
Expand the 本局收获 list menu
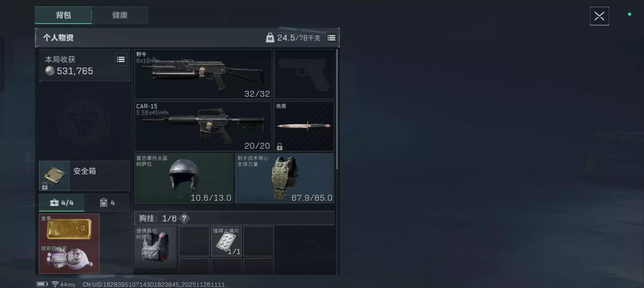click(x=121, y=59)
